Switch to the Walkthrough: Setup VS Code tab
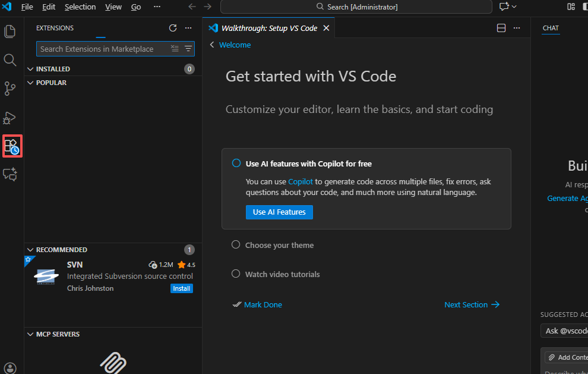Viewport: 588px width, 374px height. tap(269, 28)
